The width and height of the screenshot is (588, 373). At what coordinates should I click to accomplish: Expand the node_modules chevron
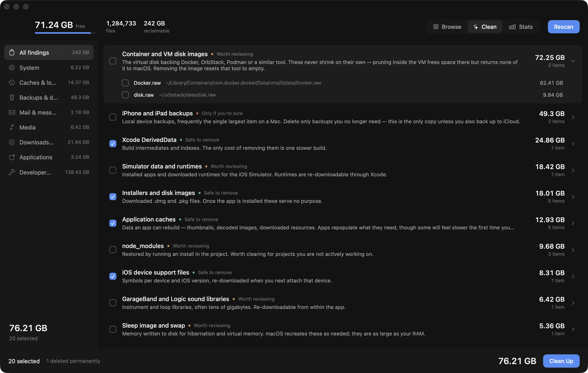tap(573, 249)
